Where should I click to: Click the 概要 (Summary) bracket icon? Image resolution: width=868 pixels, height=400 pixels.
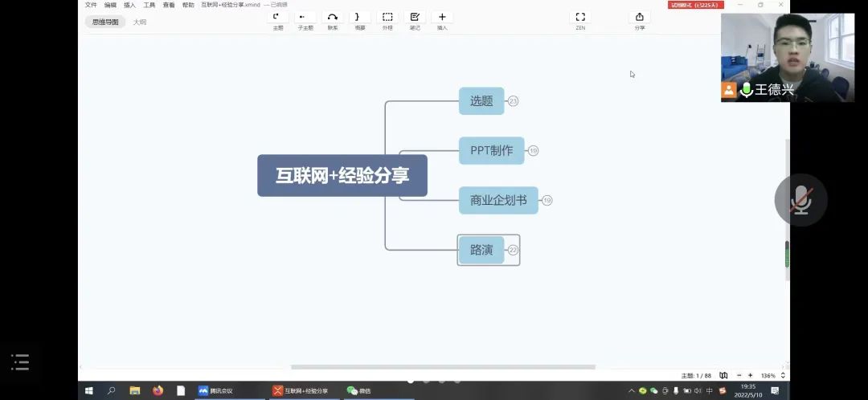pos(359,17)
